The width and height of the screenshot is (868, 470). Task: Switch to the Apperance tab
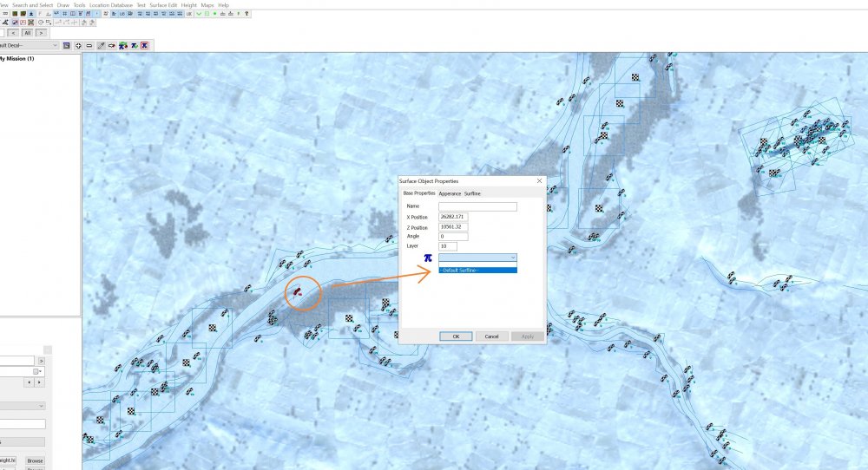[x=450, y=193]
